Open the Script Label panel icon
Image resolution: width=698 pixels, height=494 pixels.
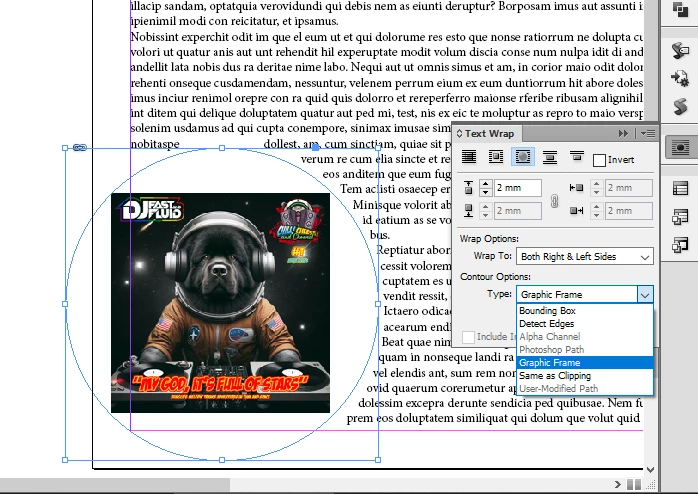680,50
